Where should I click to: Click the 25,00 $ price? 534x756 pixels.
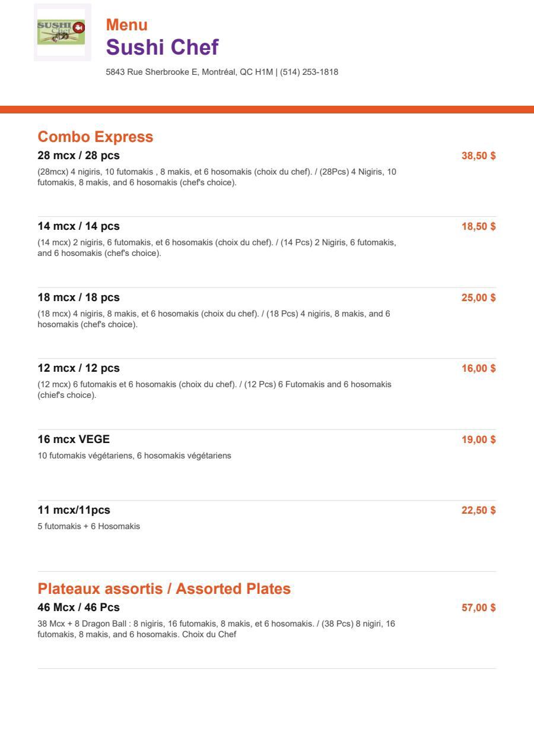(x=478, y=298)
